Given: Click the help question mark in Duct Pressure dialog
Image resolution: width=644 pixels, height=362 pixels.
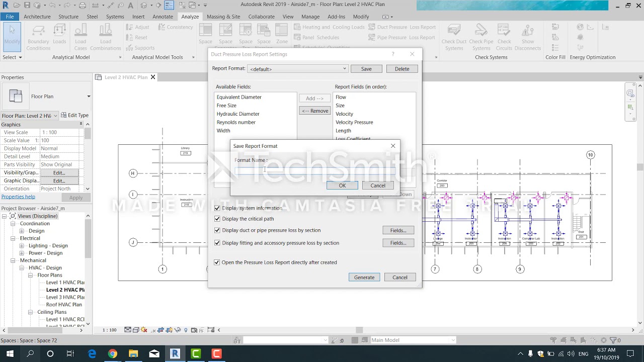Looking at the screenshot, I should [x=393, y=54].
